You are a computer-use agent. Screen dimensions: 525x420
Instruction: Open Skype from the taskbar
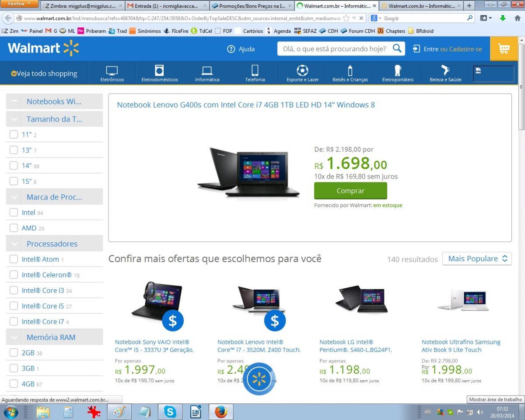(170, 412)
